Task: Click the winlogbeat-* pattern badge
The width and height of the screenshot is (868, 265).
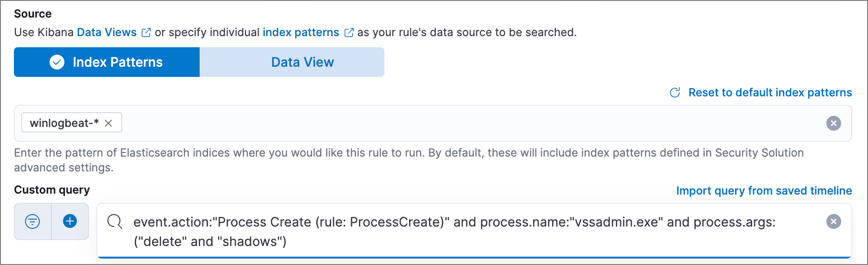Action: (64, 123)
